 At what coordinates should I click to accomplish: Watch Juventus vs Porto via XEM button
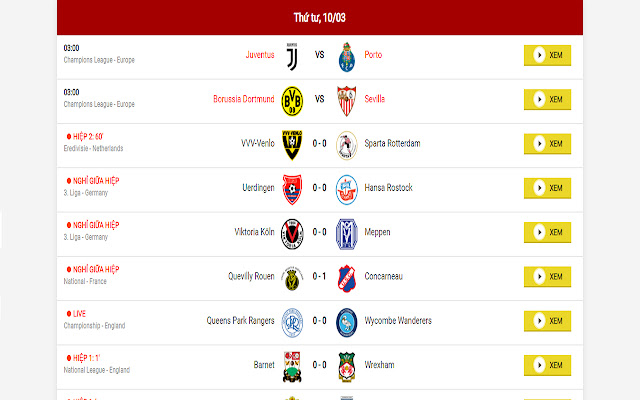pos(547,55)
